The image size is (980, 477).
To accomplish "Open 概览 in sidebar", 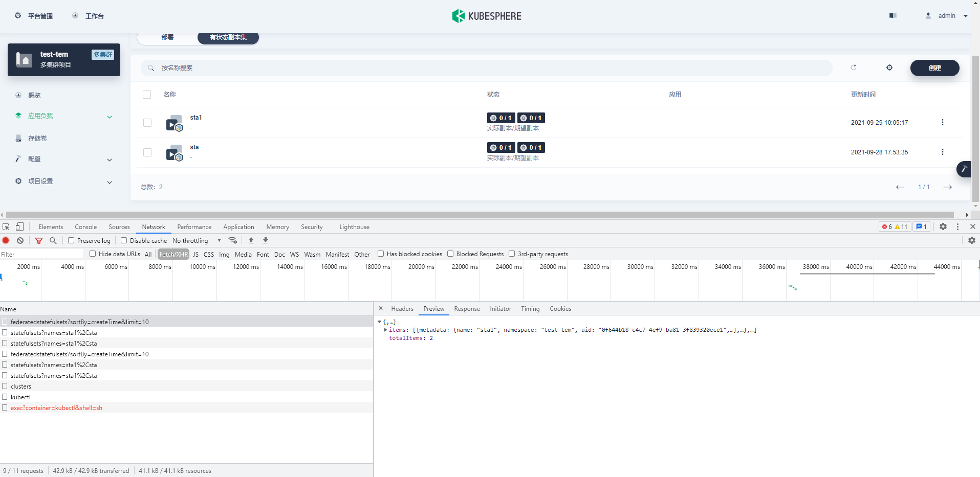I will tap(34, 96).
